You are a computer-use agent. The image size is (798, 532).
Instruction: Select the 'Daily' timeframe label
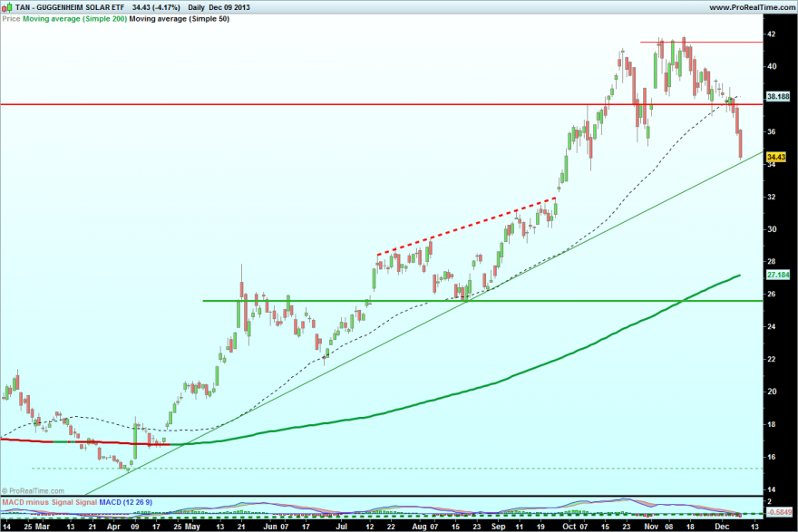point(196,7)
